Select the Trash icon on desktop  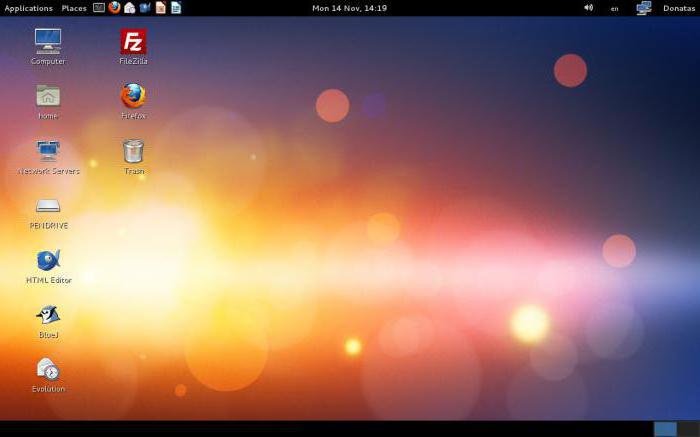point(133,152)
